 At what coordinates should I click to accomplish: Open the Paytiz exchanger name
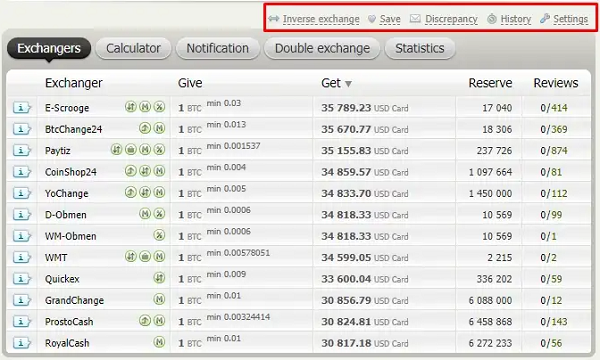click(58, 151)
